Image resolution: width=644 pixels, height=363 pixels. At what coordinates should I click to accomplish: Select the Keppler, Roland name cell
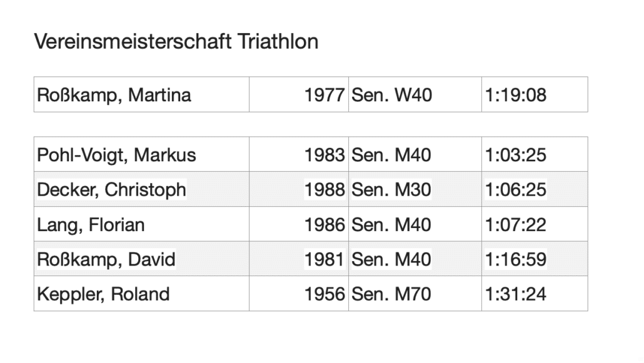(141, 294)
